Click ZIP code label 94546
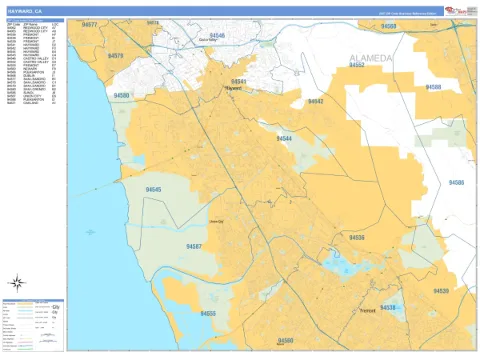Viewport: 480px width, 360px height. [217, 35]
